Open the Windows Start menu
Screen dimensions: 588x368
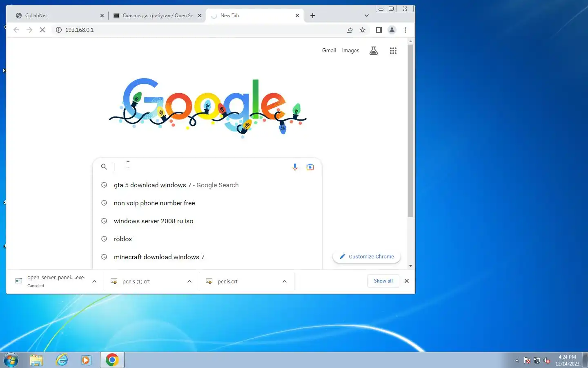pyautogui.click(x=11, y=360)
